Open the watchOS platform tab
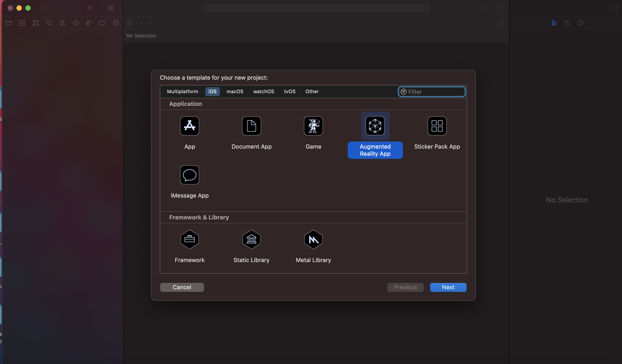 click(x=263, y=91)
